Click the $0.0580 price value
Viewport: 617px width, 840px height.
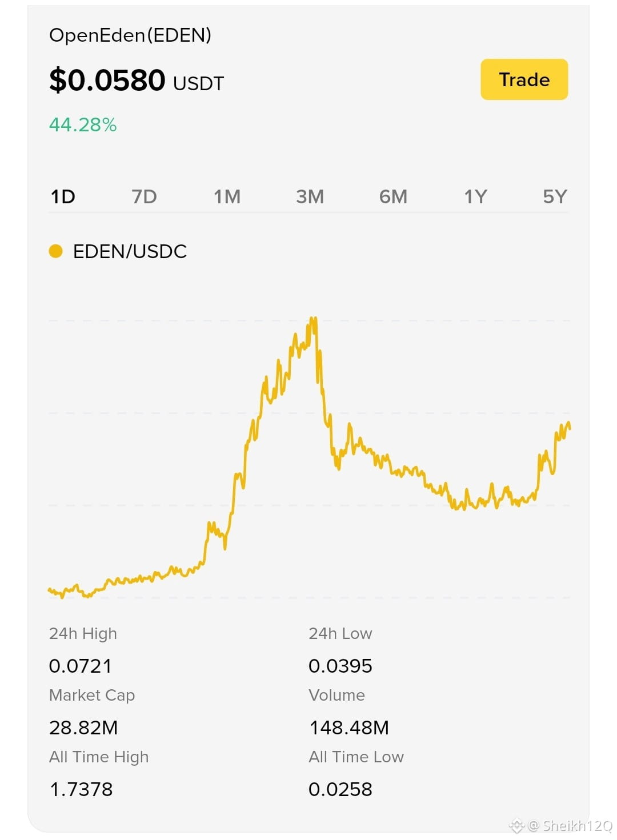[107, 80]
